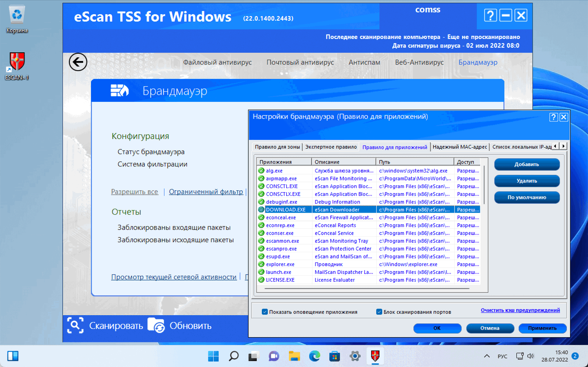588x367 pixels.
Task: Switch to Правило для зоны tab
Action: (x=277, y=147)
